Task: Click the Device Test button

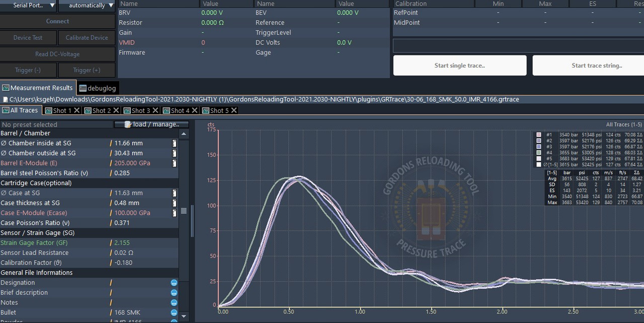Action: pyautogui.click(x=28, y=38)
